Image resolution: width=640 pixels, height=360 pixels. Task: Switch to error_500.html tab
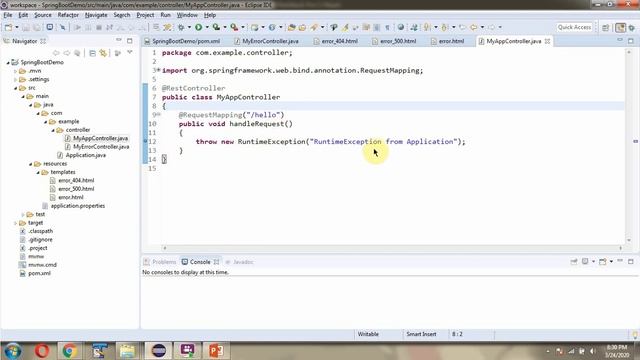point(398,41)
